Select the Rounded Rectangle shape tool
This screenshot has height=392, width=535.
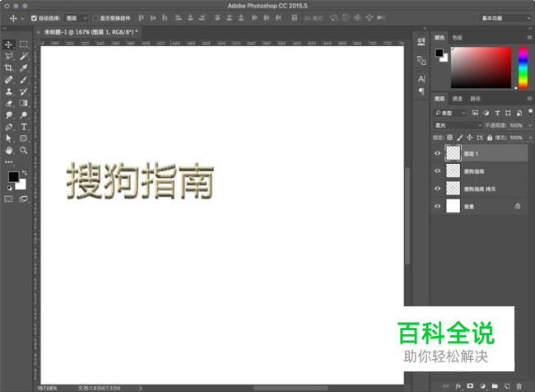pos(24,138)
